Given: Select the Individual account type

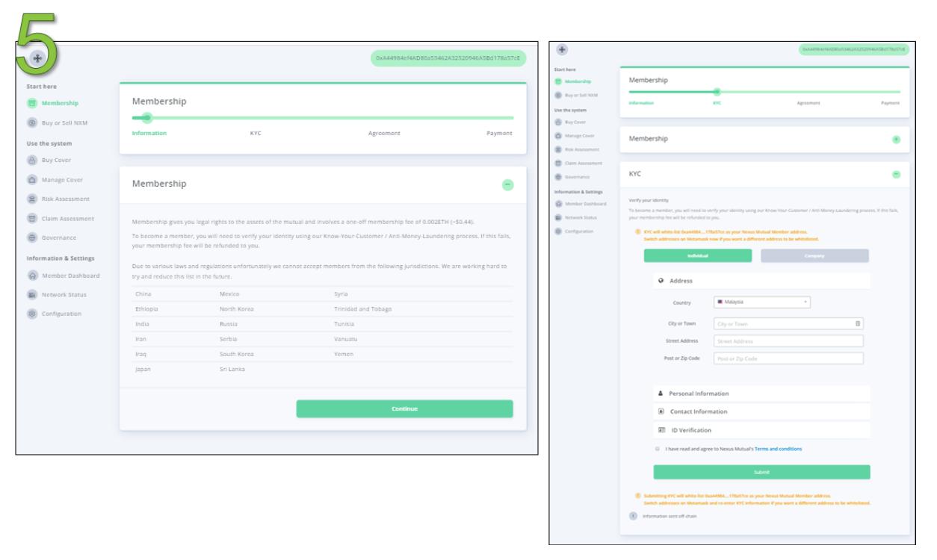Looking at the screenshot, I should pyautogui.click(x=697, y=255).
